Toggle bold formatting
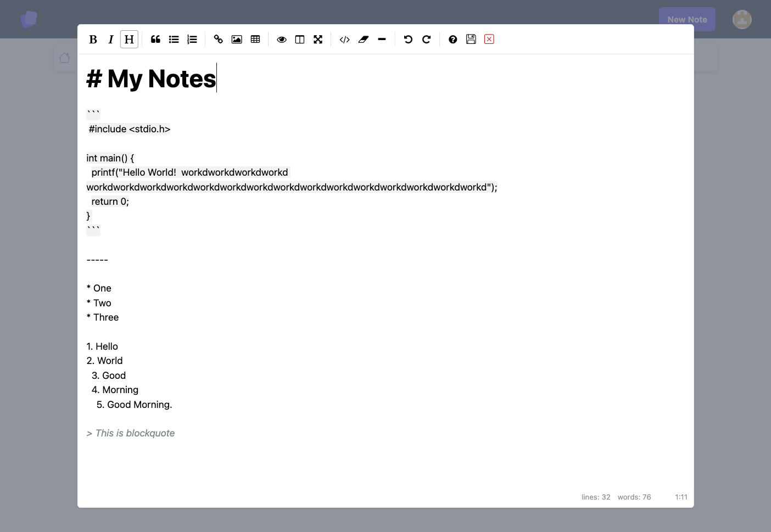The image size is (771, 532). (x=93, y=40)
